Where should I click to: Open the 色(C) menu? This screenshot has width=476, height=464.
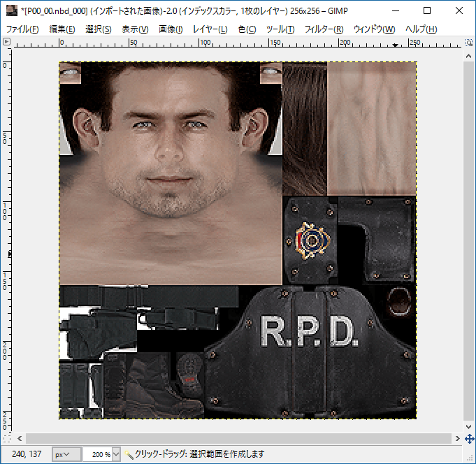point(247,29)
